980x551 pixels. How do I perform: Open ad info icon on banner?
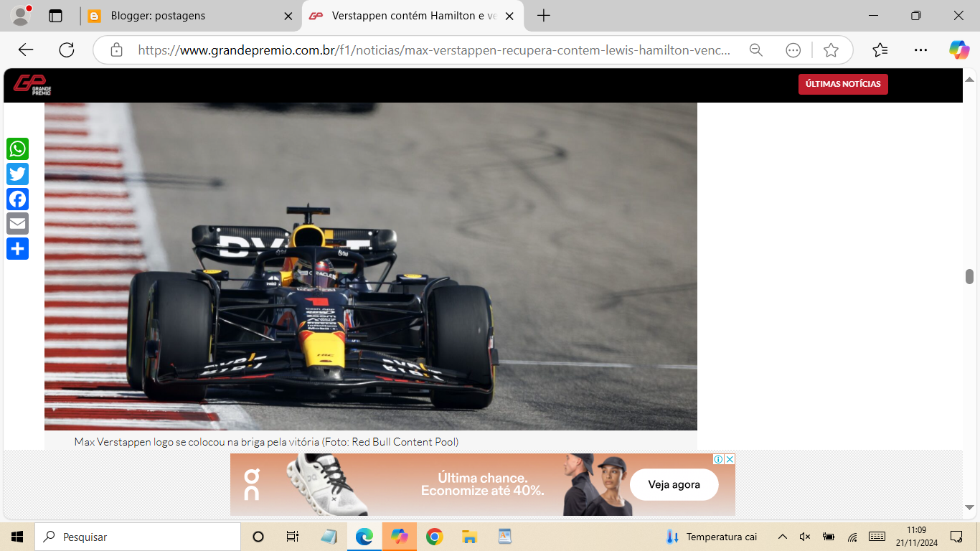pyautogui.click(x=718, y=459)
